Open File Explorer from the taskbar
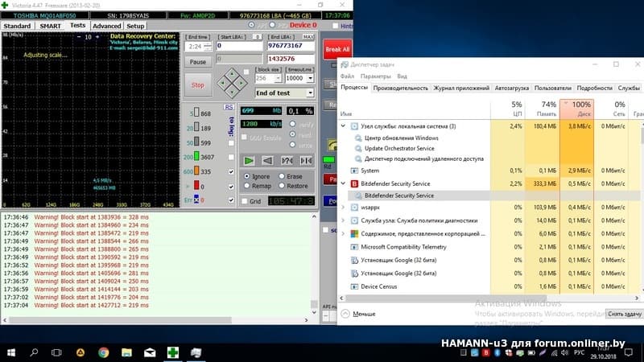This screenshot has height=362, width=644. click(x=126, y=352)
